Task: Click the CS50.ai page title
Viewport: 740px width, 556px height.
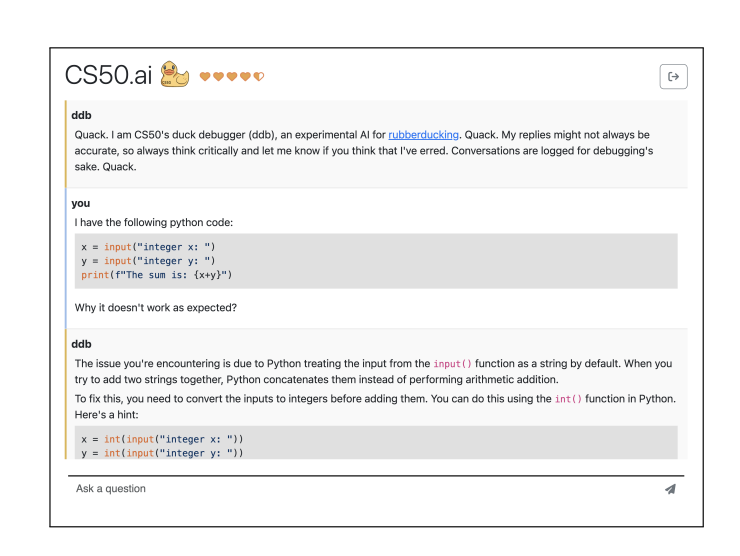Action: coord(108,76)
